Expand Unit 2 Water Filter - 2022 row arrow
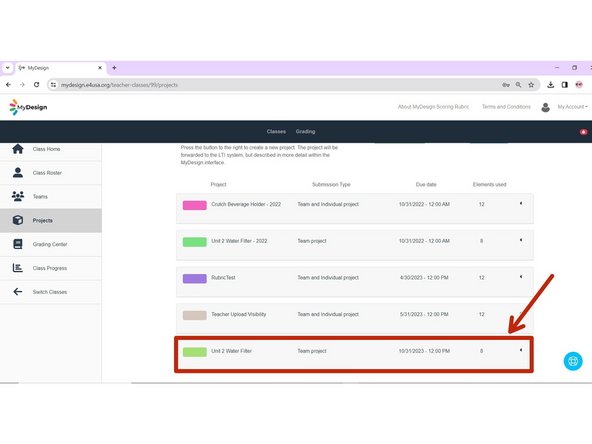 click(521, 240)
